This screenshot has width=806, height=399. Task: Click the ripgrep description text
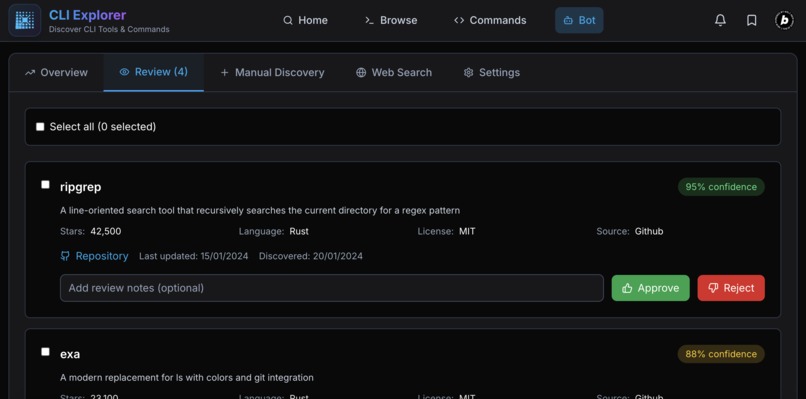tap(260, 210)
